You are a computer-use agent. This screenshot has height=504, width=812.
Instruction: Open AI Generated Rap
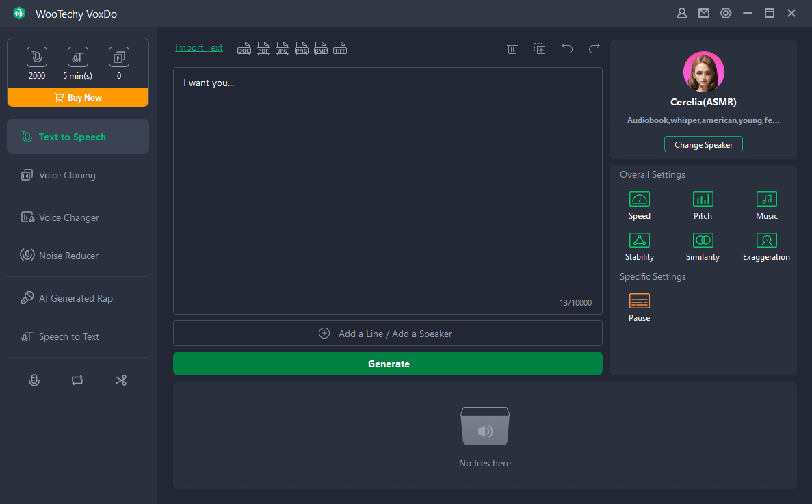point(75,298)
